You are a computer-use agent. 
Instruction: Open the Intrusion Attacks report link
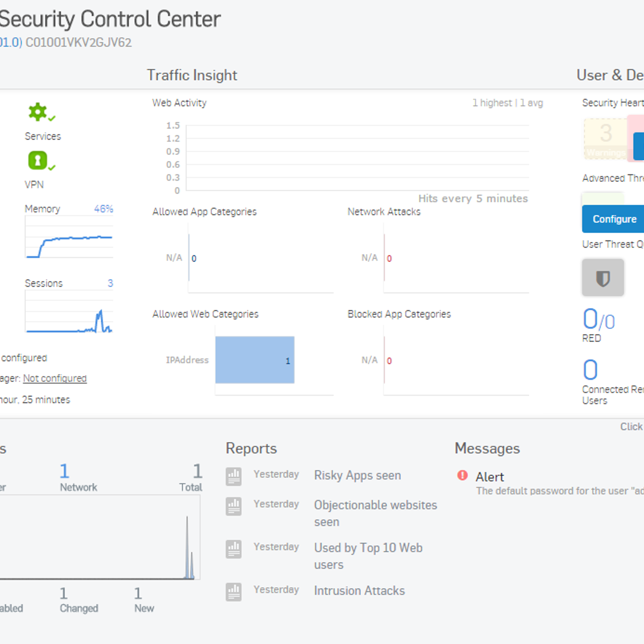click(x=359, y=590)
